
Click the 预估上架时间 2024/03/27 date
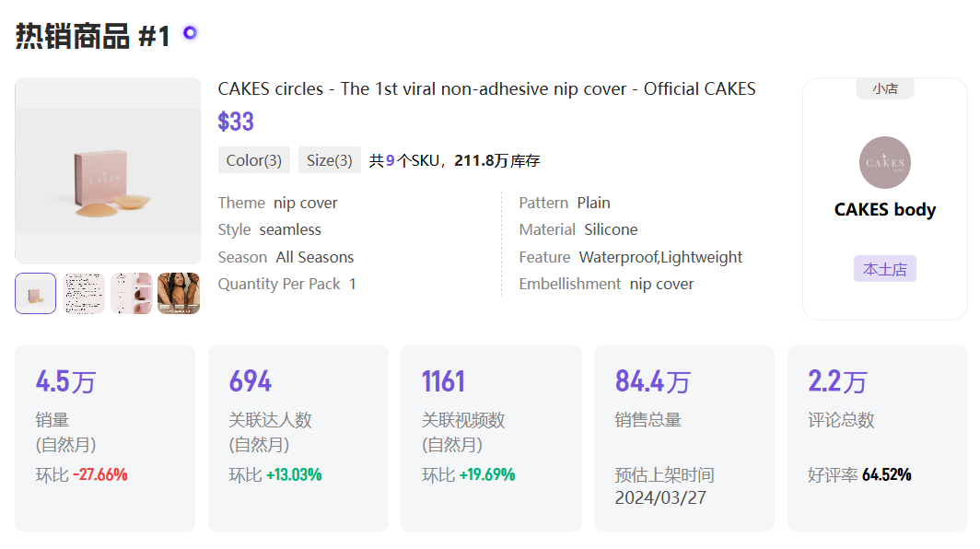[x=664, y=485]
